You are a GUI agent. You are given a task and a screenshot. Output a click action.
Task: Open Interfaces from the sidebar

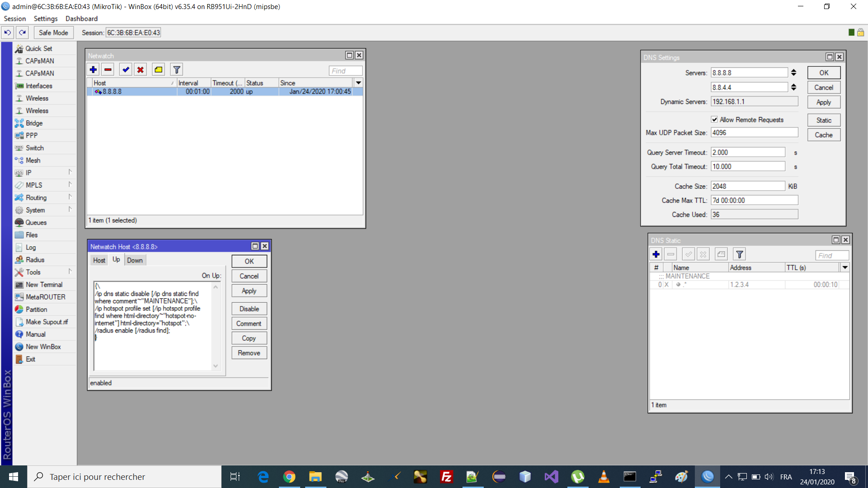[x=39, y=86]
